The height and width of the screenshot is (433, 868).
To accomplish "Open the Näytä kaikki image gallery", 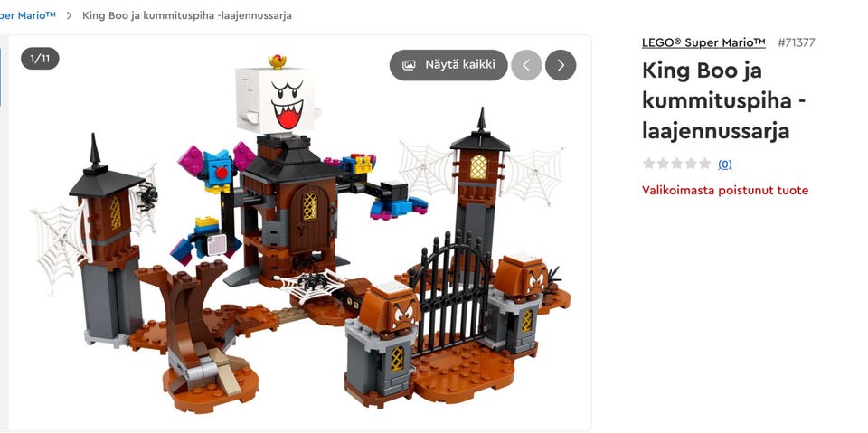I will click(x=448, y=65).
